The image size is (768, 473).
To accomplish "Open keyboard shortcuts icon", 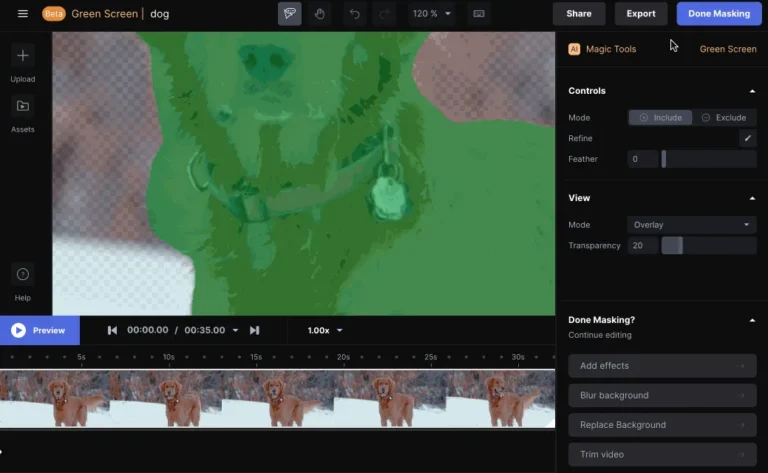I will tap(479, 14).
